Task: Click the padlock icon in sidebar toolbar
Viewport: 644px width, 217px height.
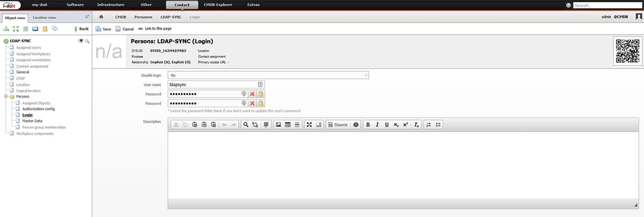Action: (x=45, y=29)
